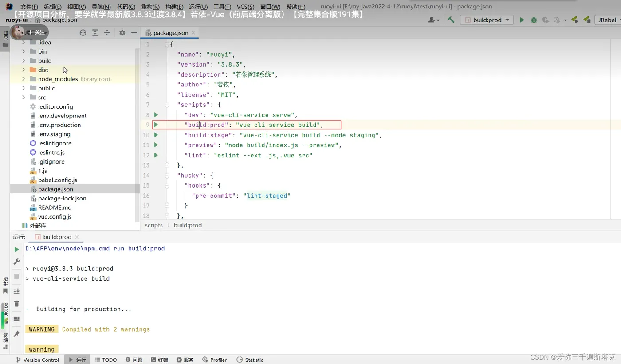Image resolution: width=621 pixels, height=364 pixels.
Task: Click the Build hammer icon
Action: tap(451, 20)
